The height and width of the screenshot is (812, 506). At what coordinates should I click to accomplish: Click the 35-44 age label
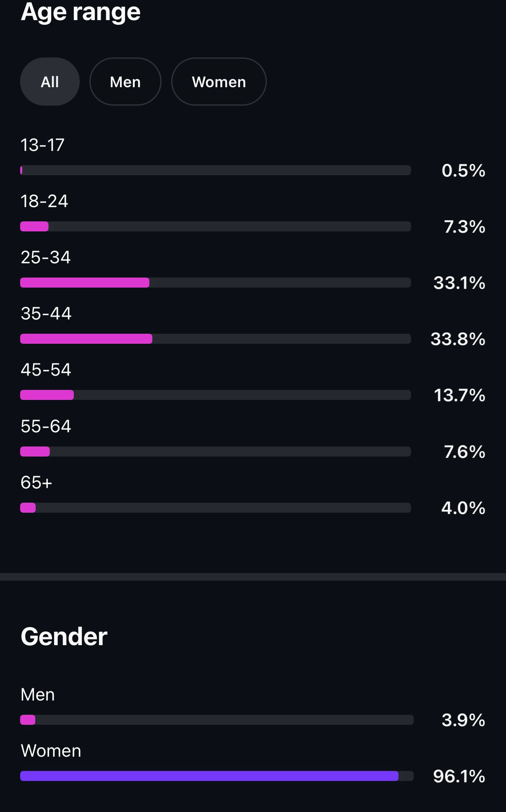click(x=46, y=313)
